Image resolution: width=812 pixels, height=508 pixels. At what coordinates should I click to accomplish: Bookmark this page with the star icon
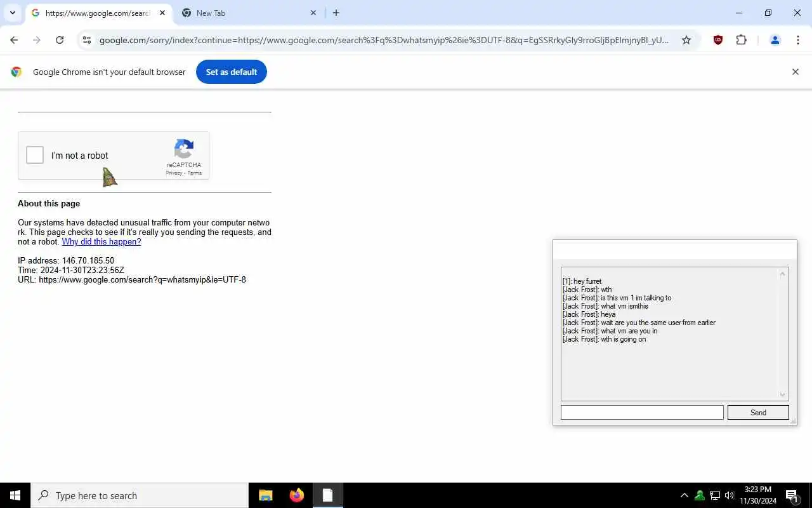(686, 40)
